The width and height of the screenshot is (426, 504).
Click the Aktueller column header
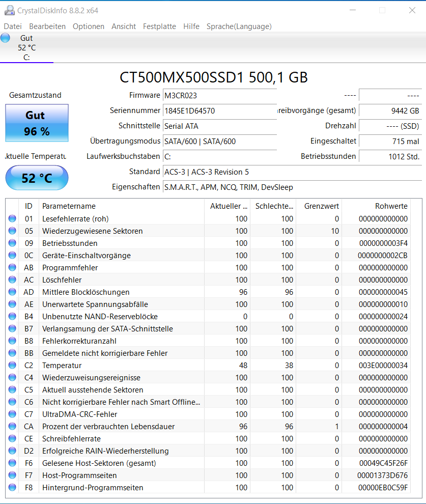click(228, 206)
